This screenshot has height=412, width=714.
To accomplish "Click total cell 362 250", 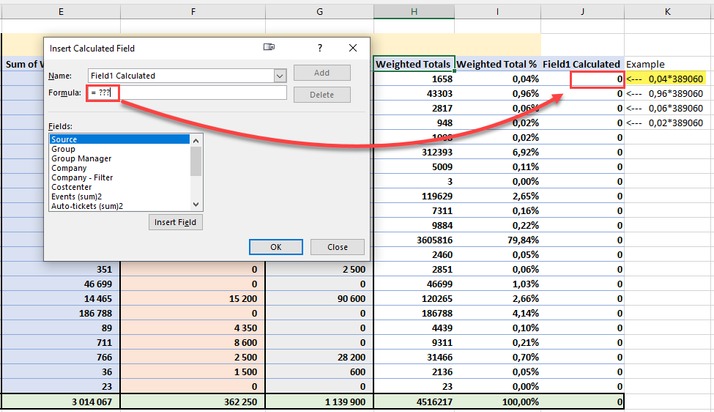I will 193,402.
